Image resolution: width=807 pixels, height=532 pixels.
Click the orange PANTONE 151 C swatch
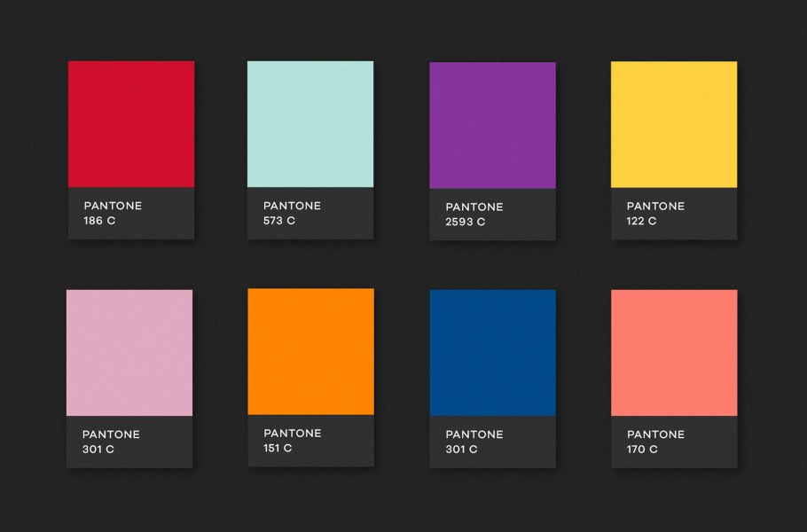(310, 352)
